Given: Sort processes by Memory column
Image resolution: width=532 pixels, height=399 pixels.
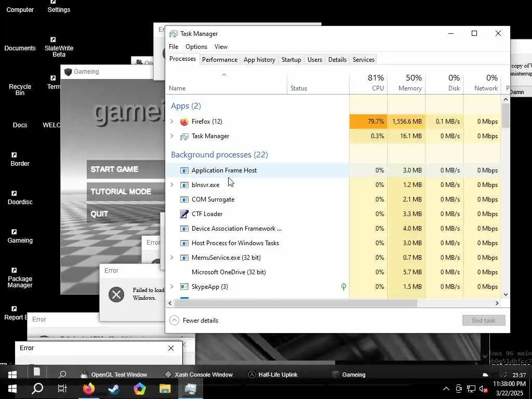Looking at the screenshot, I should coord(406,83).
